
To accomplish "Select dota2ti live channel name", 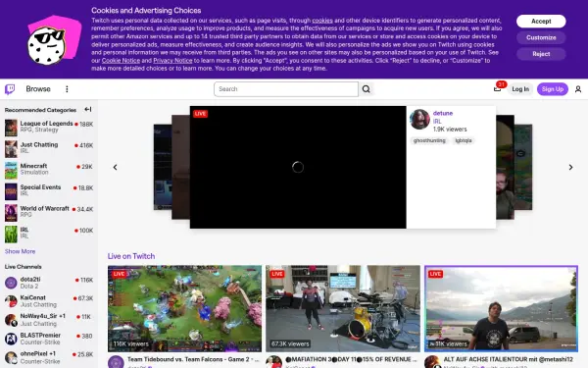I will pos(30,279).
